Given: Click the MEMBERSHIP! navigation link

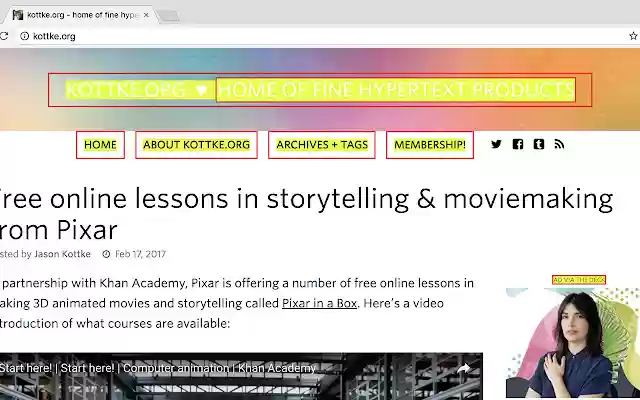Looking at the screenshot, I should tap(430, 144).
